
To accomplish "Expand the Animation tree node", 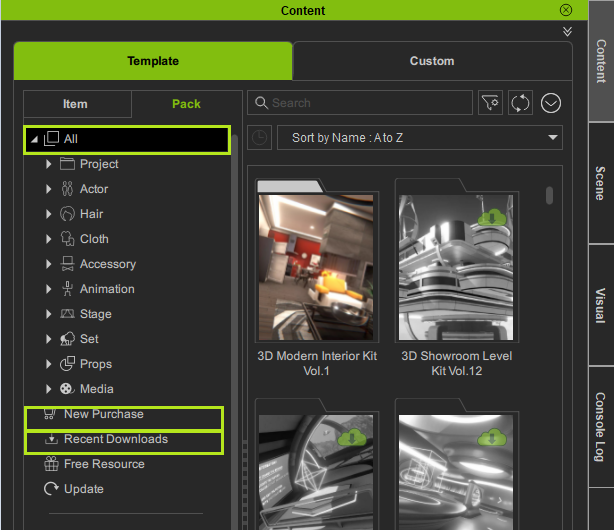I will point(49,289).
